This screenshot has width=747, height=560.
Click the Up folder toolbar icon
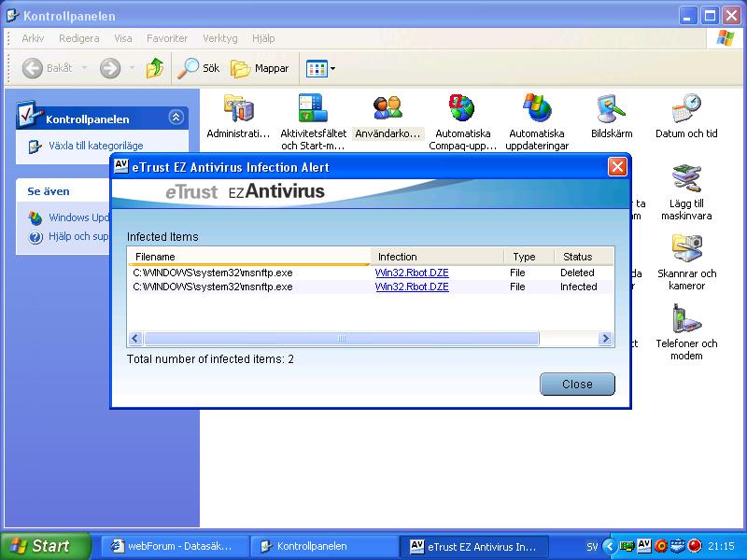click(155, 68)
